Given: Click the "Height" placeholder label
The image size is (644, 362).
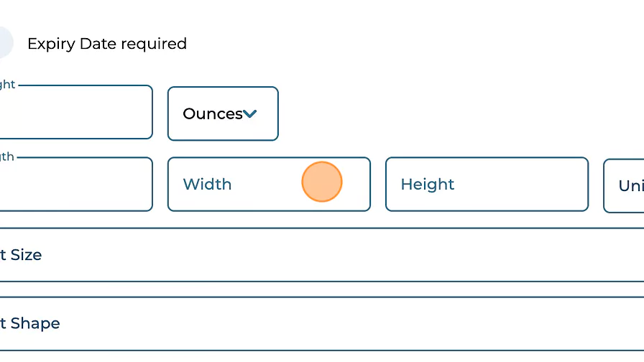Looking at the screenshot, I should (428, 185).
